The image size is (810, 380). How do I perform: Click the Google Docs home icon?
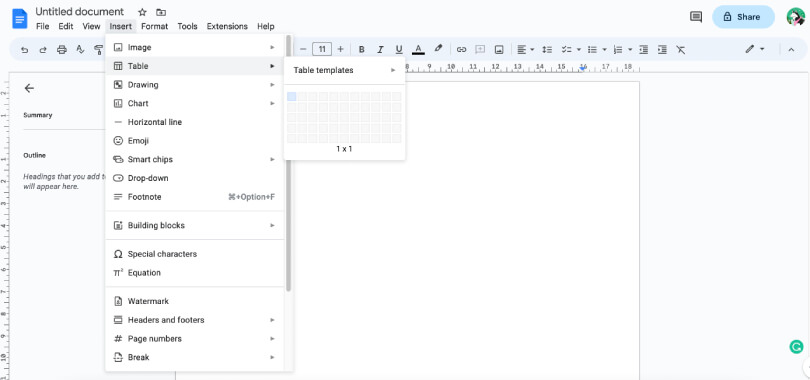20,19
